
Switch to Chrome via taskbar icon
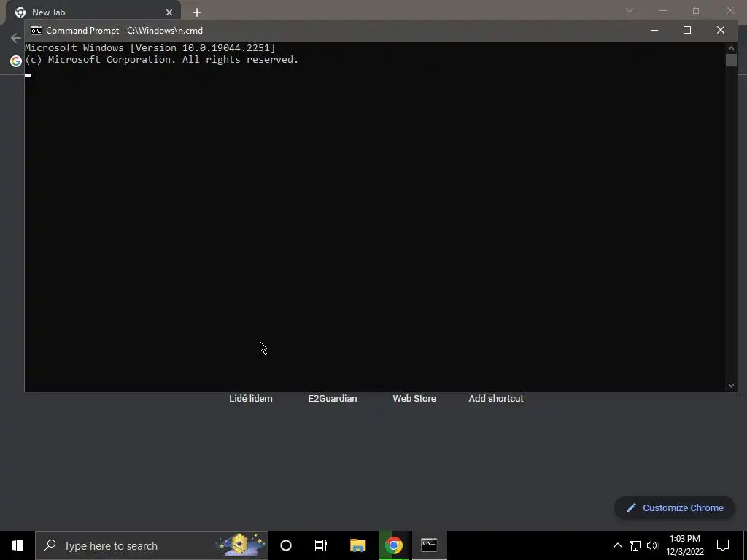tap(393, 545)
